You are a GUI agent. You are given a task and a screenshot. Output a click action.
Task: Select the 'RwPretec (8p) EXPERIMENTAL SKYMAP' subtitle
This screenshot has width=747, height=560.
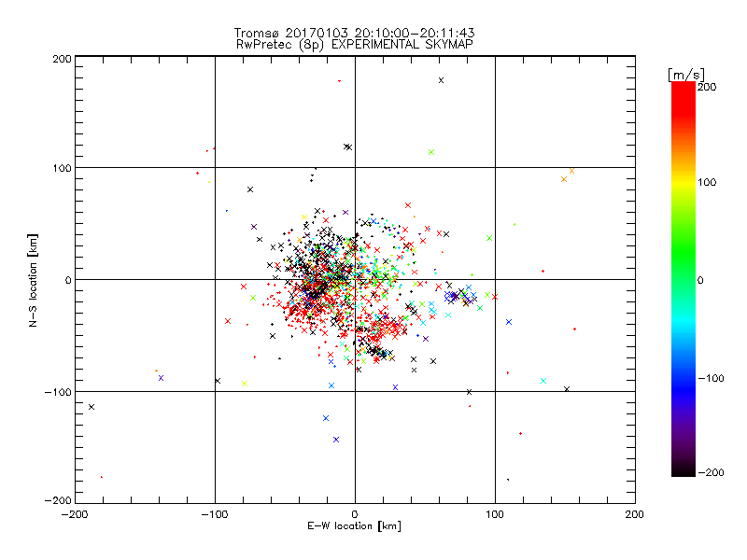click(354, 45)
